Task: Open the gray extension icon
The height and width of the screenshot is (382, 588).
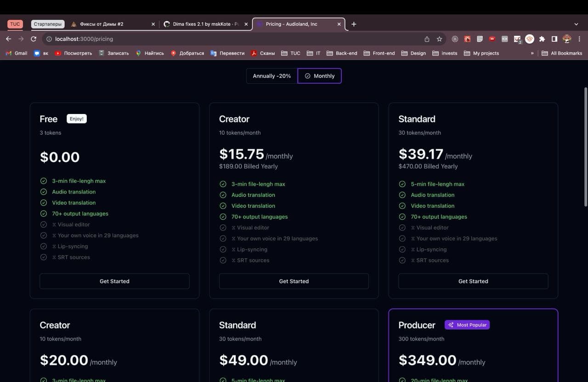Action: tap(504, 39)
